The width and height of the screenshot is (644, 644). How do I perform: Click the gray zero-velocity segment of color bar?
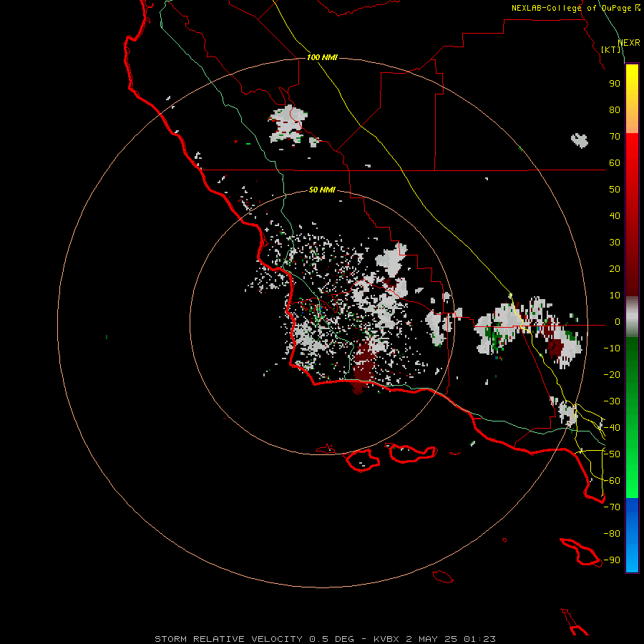click(632, 317)
